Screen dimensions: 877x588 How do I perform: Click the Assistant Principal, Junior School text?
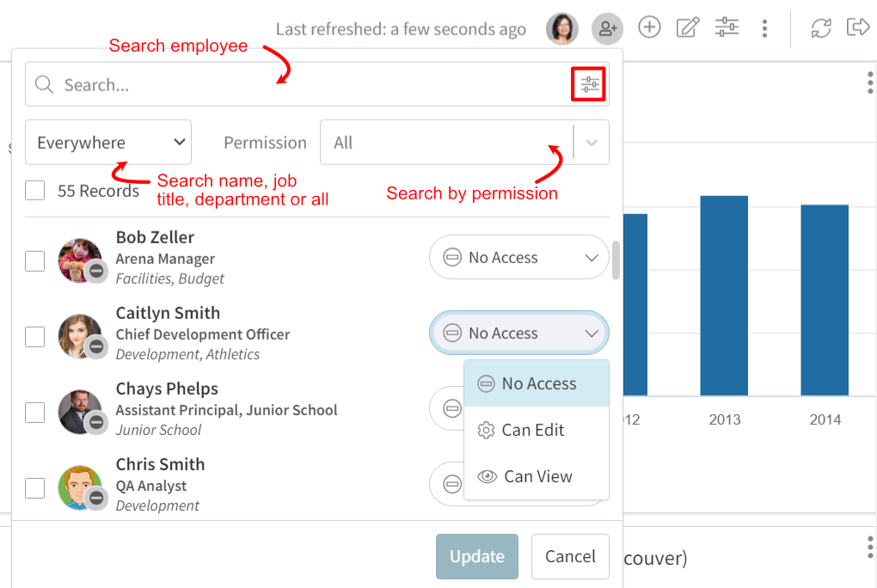(x=226, y=410)
